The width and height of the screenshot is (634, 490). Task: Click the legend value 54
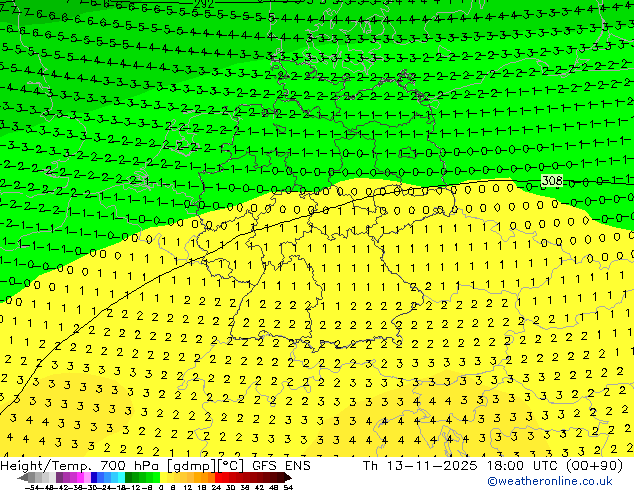[288, 487]
